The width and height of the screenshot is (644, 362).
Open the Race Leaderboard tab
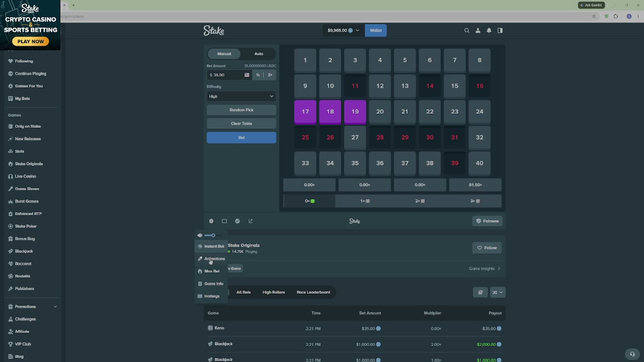click(x=313, y=292)
